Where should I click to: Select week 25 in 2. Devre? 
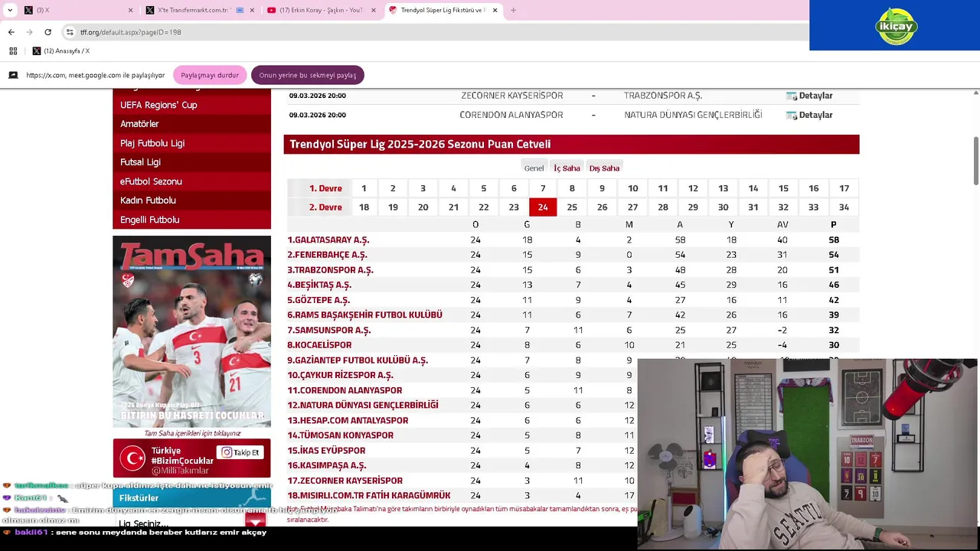(x=572, y=207)
